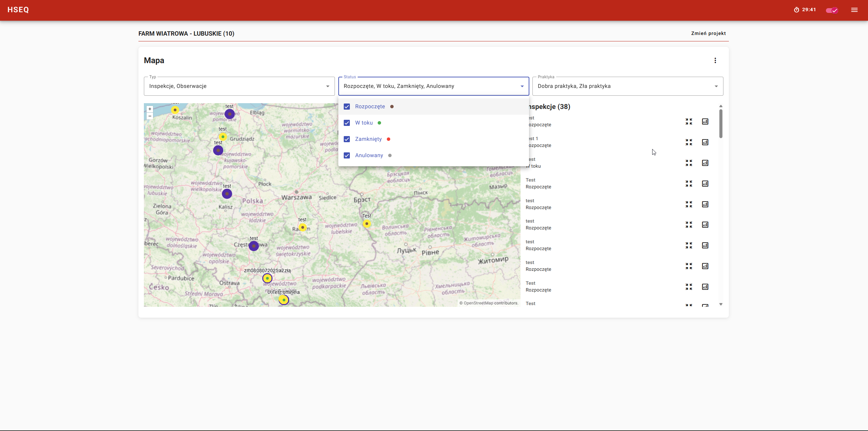Toggle the pink switch in the header

pos(832,10)
